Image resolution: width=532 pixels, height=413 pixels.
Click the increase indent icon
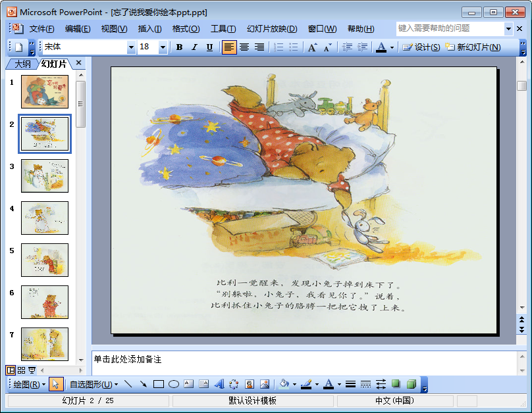click(362, 47)
